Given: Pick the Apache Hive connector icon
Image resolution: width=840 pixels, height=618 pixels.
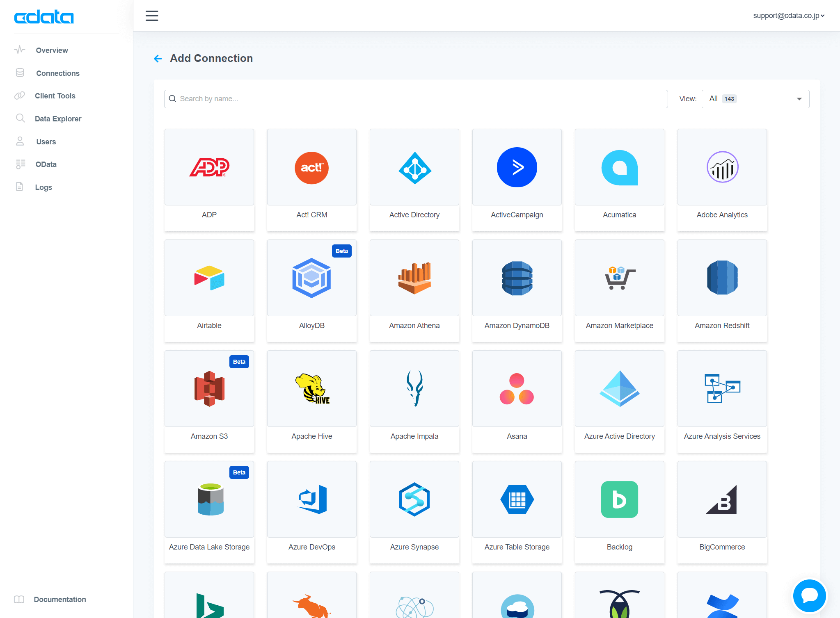Looking at the screenshot, I should pos(312,389).
